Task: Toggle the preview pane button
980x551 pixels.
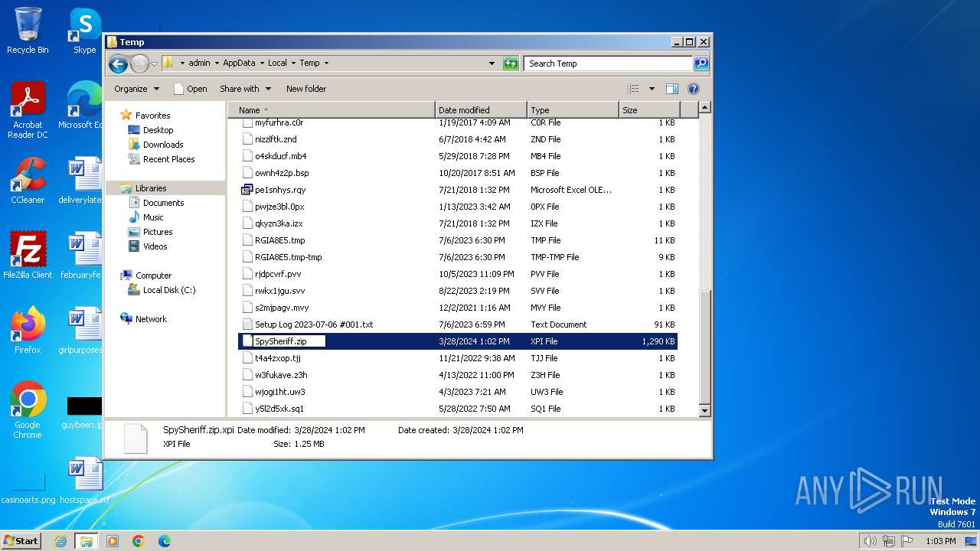Action: click(x=671, y=89)
